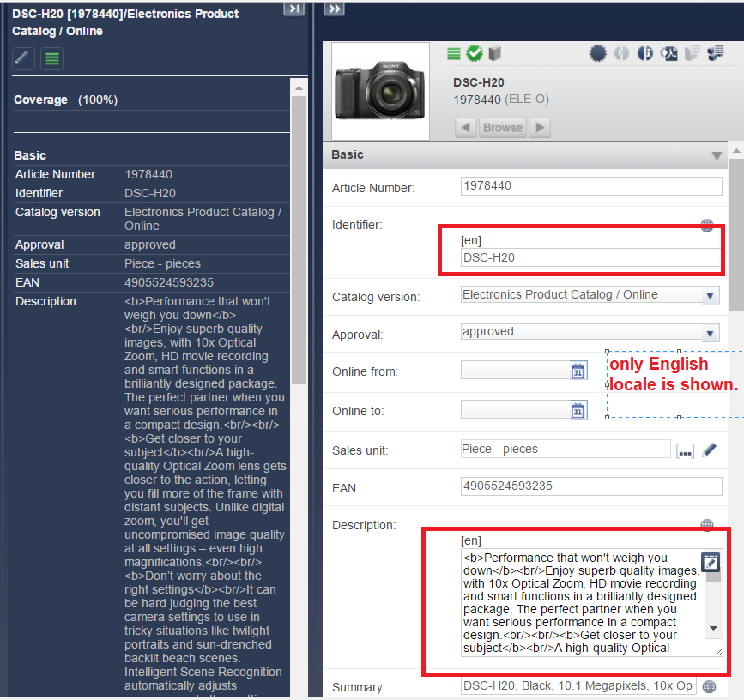Viewport: 744px width, 700px height.
Task: Click the Identifier [en] input field
Action: pos(591,257)
